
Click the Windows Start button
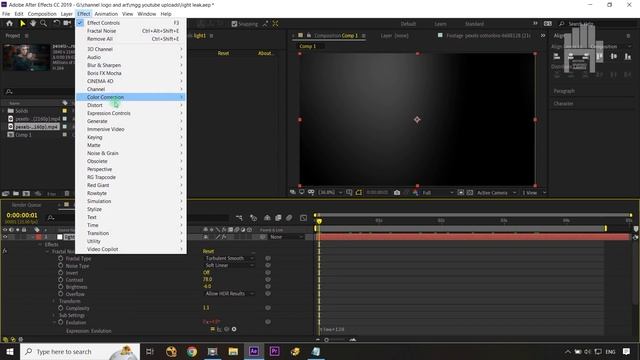pyautogui.click(x=9, y=351)
